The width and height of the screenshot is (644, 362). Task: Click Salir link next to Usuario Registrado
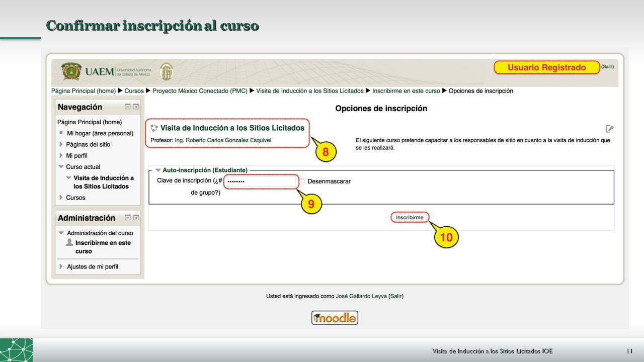[x=608, y=66]
